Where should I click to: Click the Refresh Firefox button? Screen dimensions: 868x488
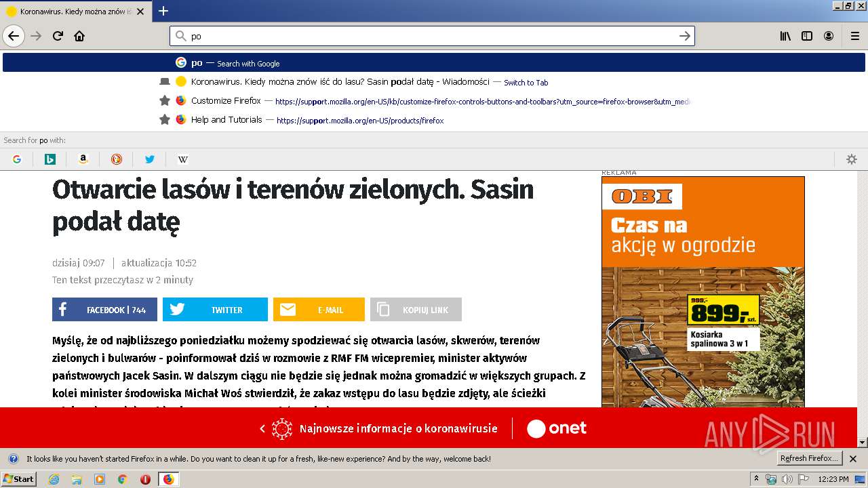pos(809,458)
